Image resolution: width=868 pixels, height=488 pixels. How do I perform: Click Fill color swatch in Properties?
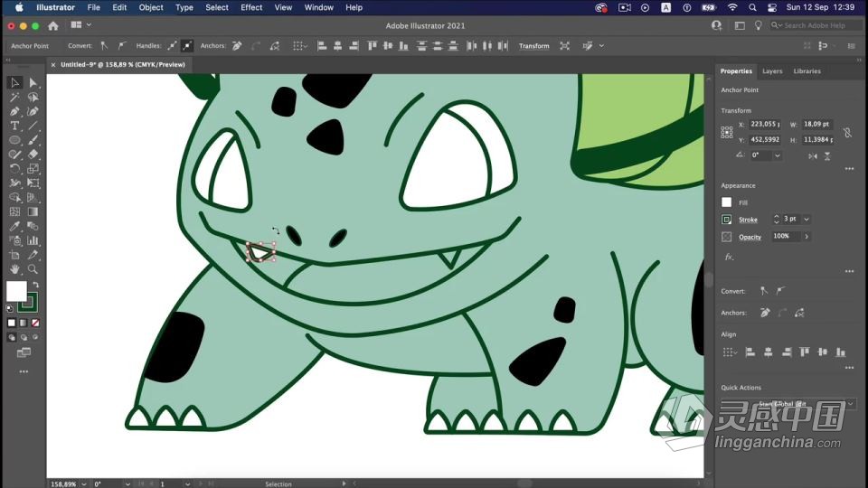727,202
